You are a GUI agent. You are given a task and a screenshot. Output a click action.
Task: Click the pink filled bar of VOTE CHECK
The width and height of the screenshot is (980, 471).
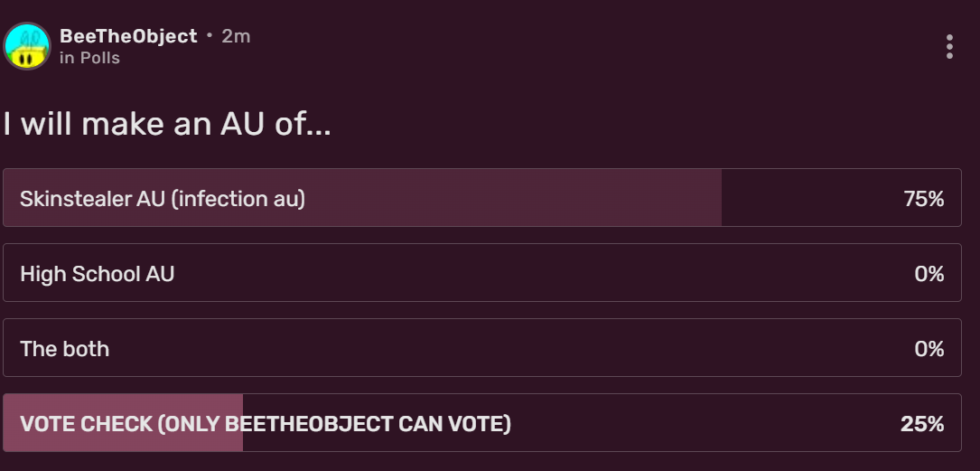tap(126, 440)
